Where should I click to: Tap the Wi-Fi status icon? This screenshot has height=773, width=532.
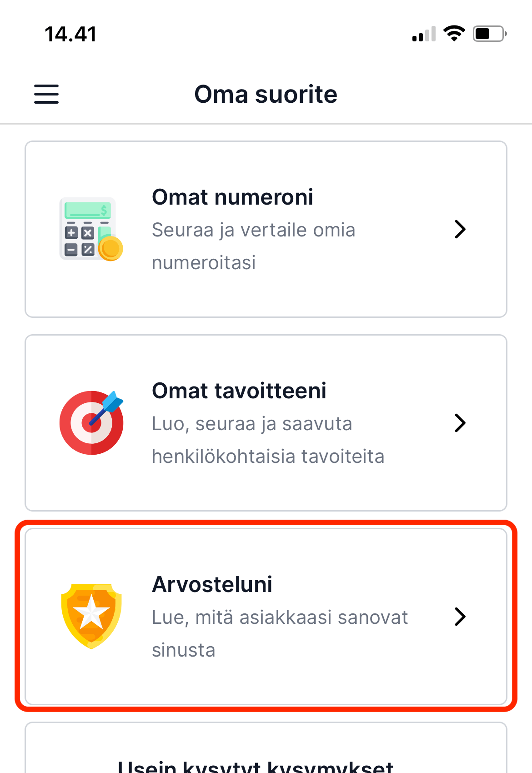(454, 34)
